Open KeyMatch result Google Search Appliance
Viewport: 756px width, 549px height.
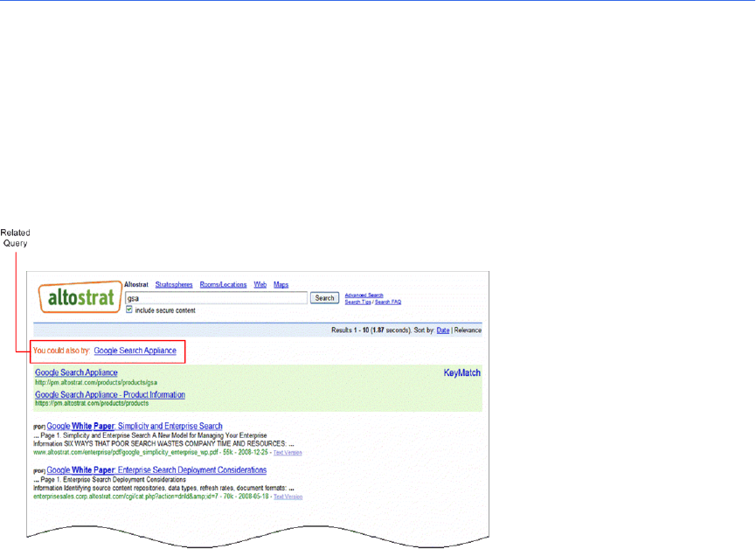76,372
